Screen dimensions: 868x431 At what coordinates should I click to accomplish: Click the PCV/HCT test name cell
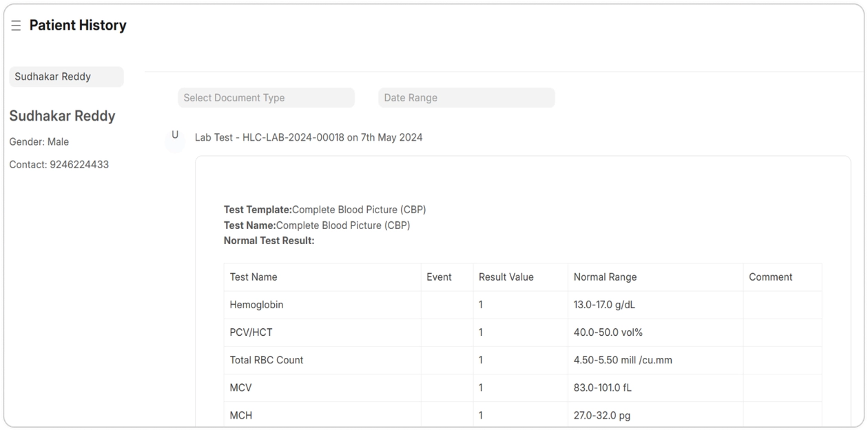pos(251,332)
